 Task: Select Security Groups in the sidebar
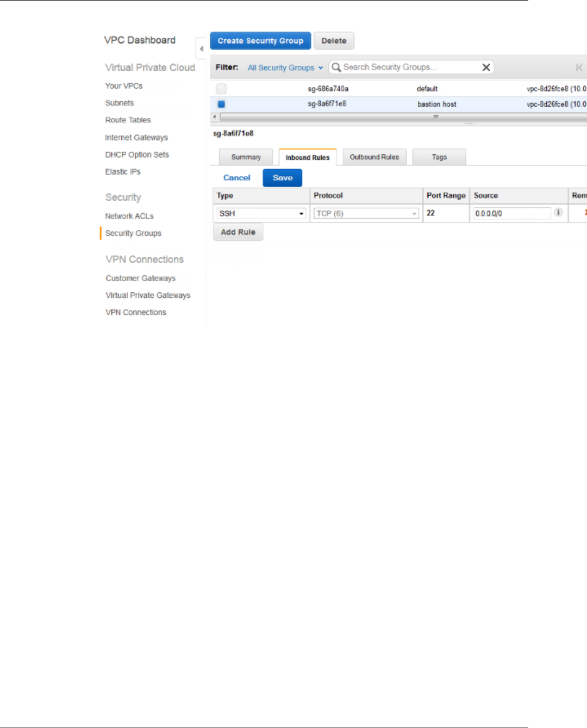(133, 233)
